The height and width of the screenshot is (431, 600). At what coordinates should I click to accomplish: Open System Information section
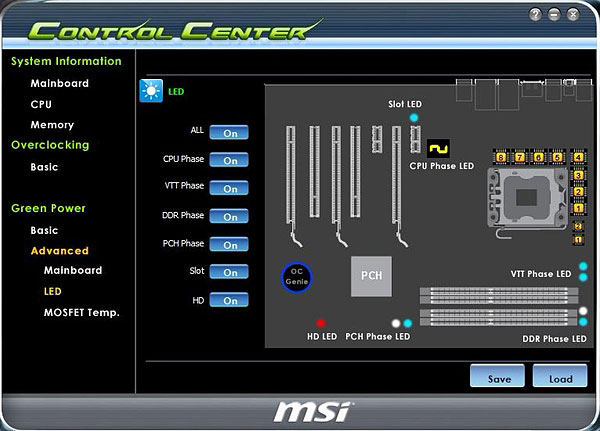tap(66, 61)
